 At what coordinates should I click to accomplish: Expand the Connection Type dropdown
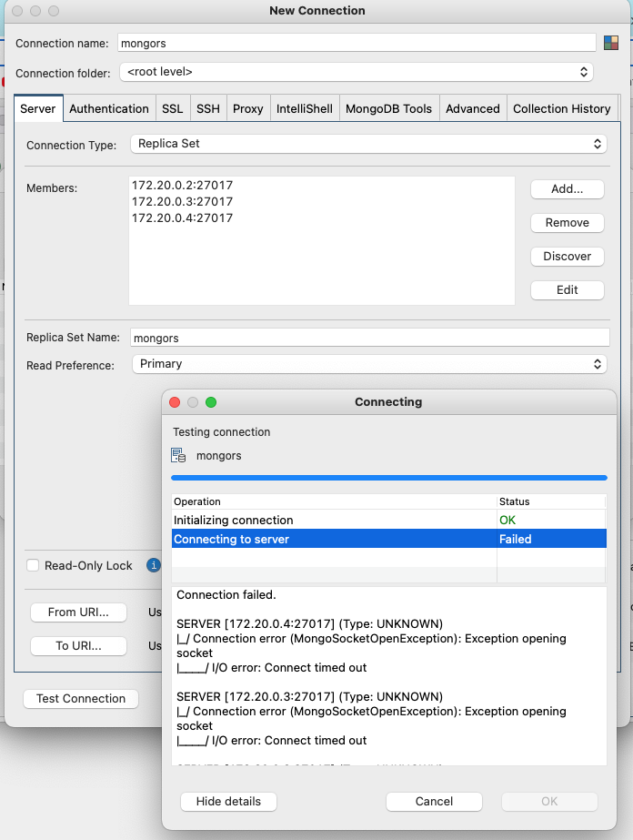(367, 144)
